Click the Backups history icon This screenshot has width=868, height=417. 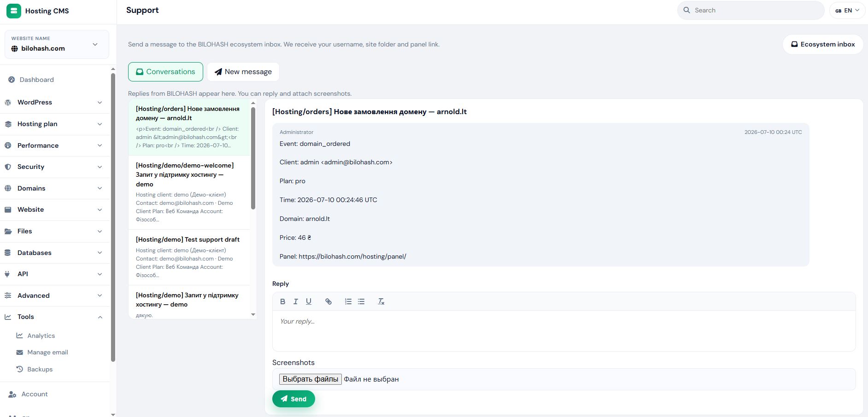point(19,369)
